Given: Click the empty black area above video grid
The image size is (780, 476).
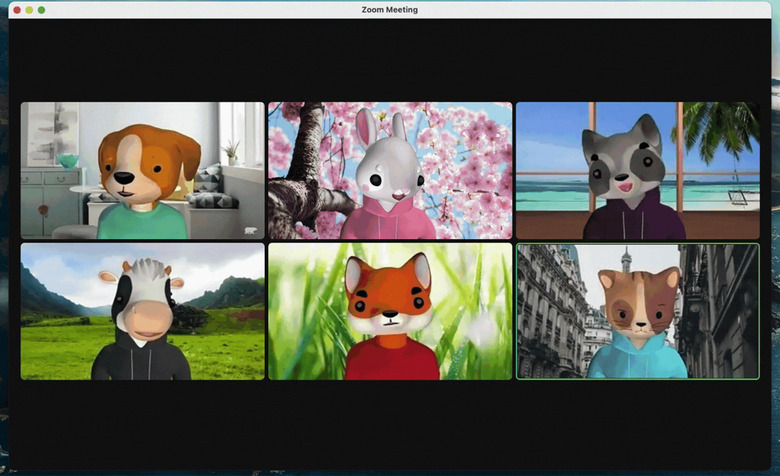Looking at the screenshot, I should click(389, 60).
